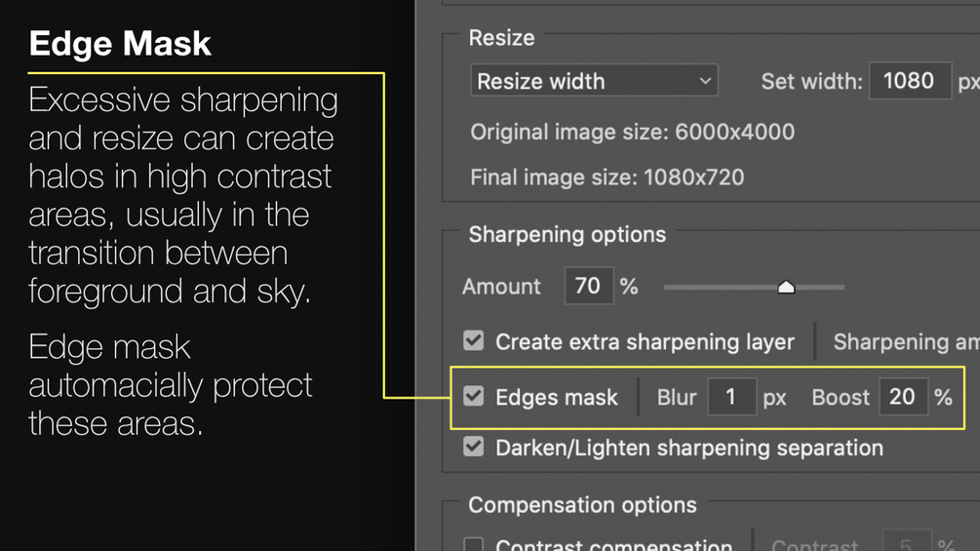Click the truncated Sharpening am label
This screenshot has width=980, height=551.
pyautogui.click(x=905, y=342)
